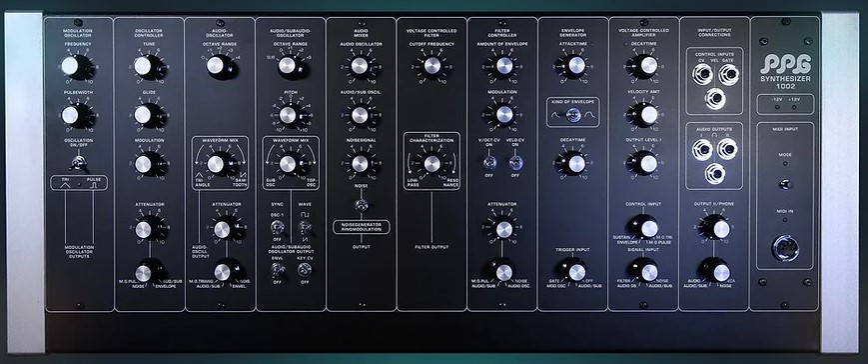
Task: Click the headphone audio output jack
Action: pyautogui.click(x=714, y=173)
